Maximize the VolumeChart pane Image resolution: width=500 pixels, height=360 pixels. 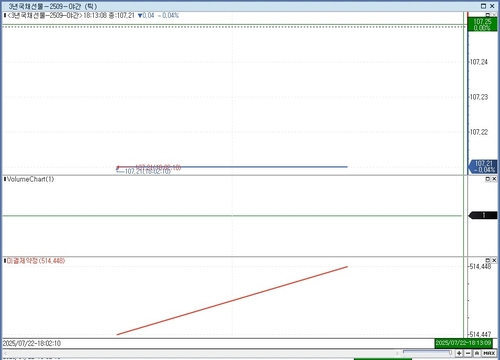coord(488,179)
